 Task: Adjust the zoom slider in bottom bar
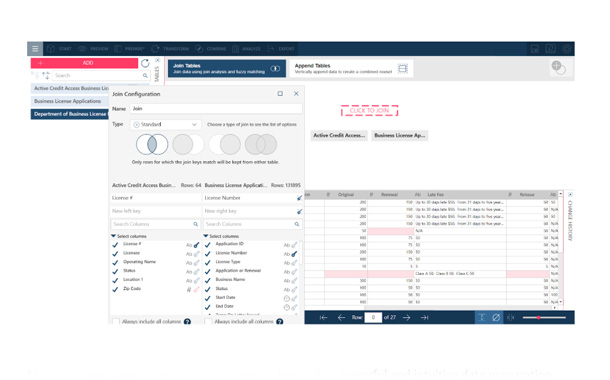coord(544,318)
